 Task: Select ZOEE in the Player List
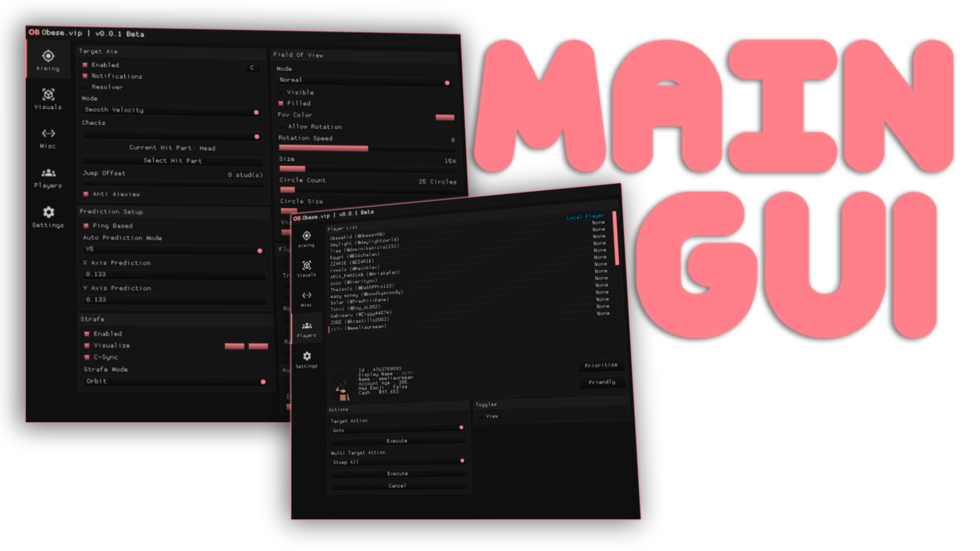click(x=359, y=321)
